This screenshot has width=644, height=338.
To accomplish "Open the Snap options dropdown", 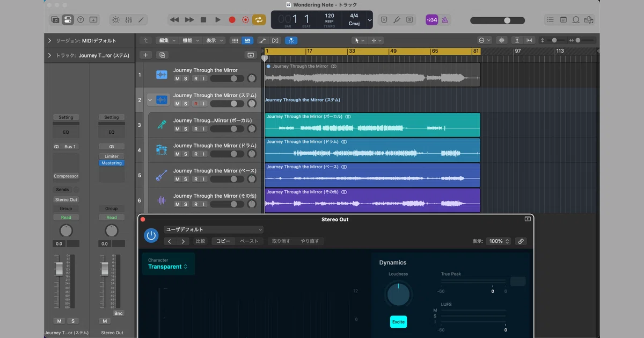I will tap(484, 40).
